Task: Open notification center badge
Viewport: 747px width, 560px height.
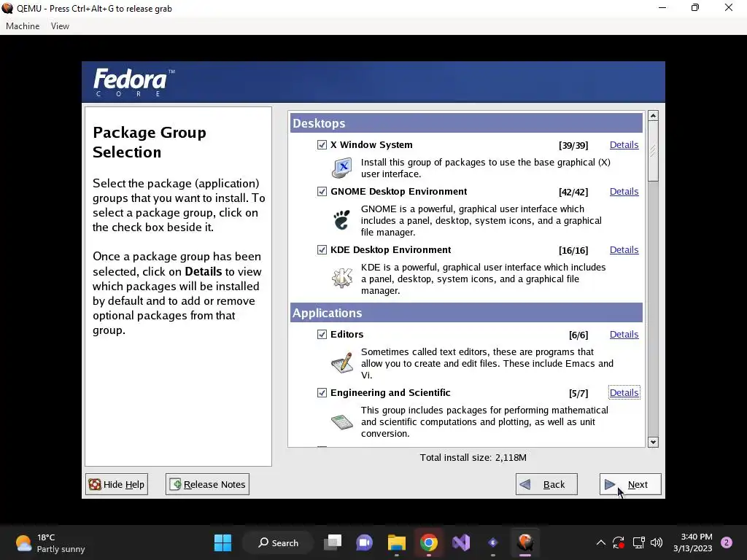Action: pyautogui.click(x=727, y=542)
